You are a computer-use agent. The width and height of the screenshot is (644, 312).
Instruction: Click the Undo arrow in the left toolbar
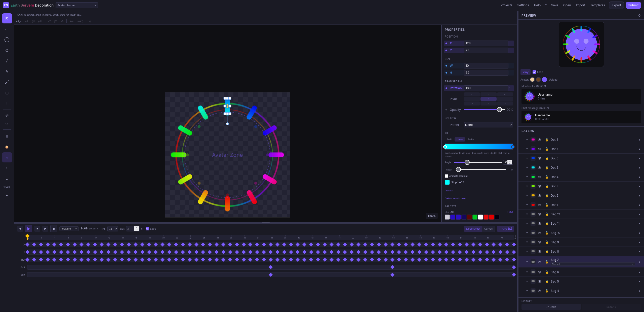tap(7, 115)
